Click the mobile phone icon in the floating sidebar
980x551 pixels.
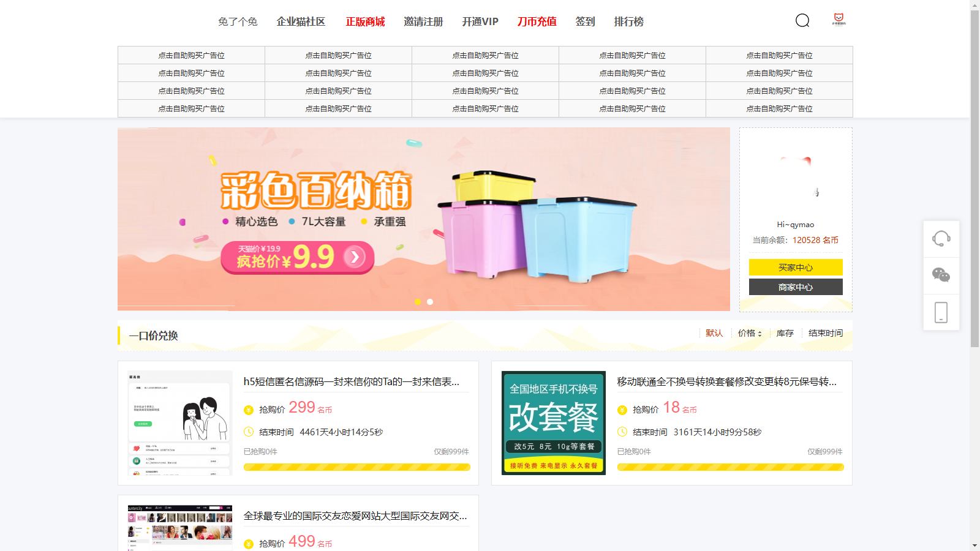pos(941,312)
